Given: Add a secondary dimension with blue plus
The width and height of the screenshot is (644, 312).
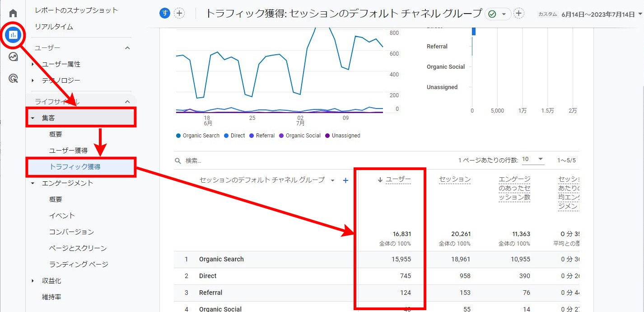Looking at the screenshot, I should click(345, 180).
